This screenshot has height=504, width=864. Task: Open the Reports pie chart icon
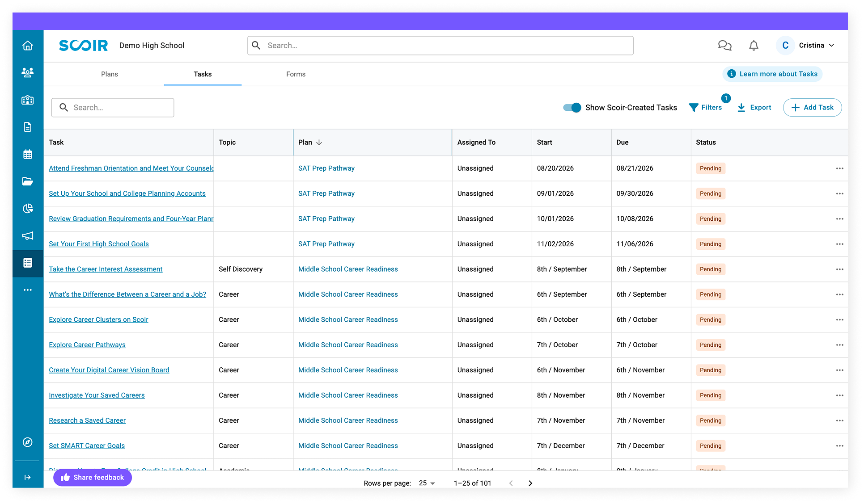pos(28,209)
